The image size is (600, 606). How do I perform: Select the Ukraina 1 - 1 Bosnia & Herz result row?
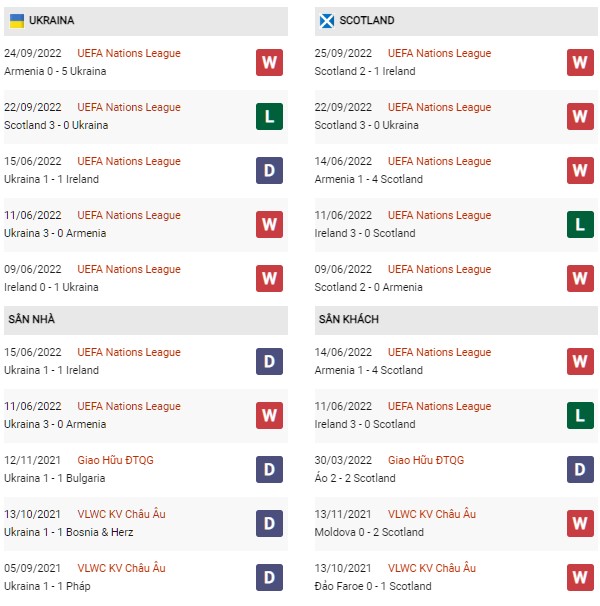146,524
